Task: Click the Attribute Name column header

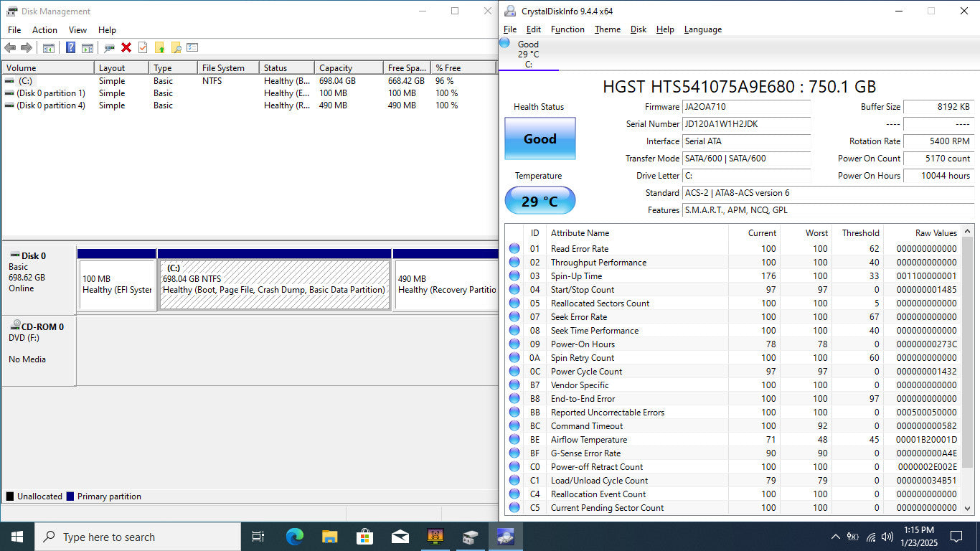Action: click(638, 233)
